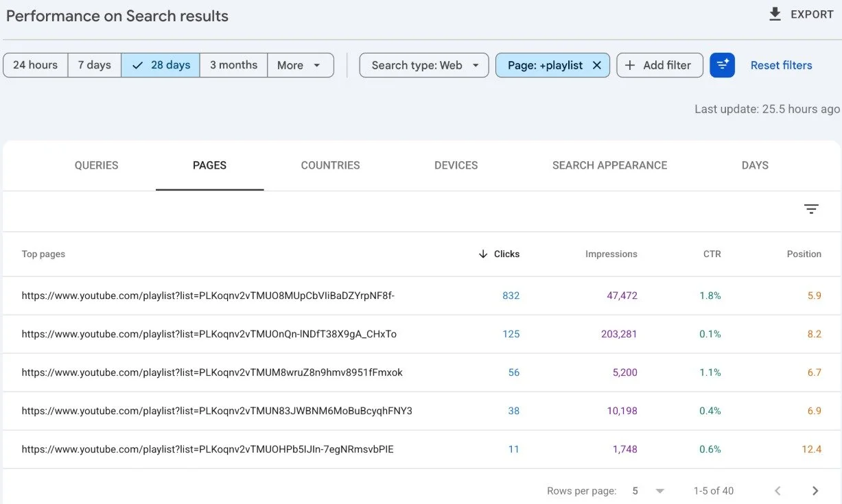Click the 203,281 impressions value
Image resolution: width=842 pixels, height=504 pixels.
point(619,334)
